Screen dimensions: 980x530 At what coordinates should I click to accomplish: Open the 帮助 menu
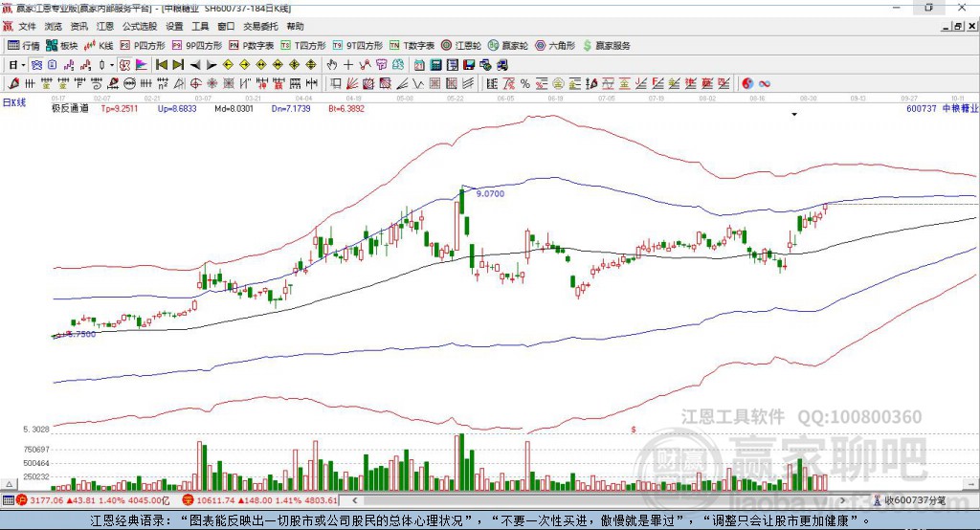(295, 26)
